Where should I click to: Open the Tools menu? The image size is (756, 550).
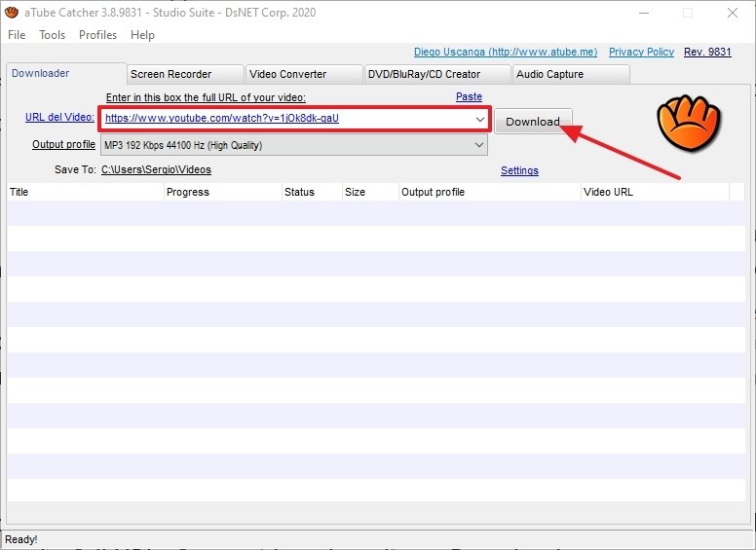point(52,35)
